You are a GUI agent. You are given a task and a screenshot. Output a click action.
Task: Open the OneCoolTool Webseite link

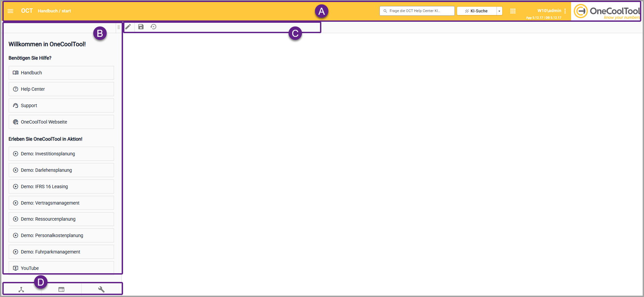(61, 122)
